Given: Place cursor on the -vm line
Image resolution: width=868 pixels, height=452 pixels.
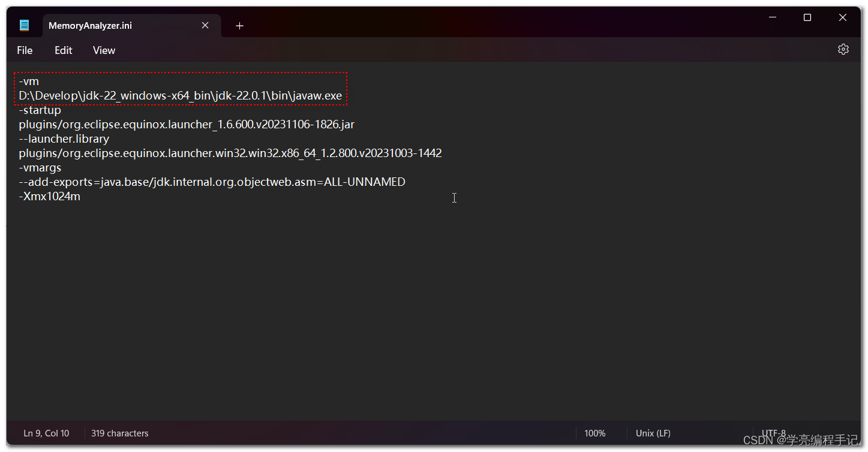Looking at the screenshot, I should point(29,81).
